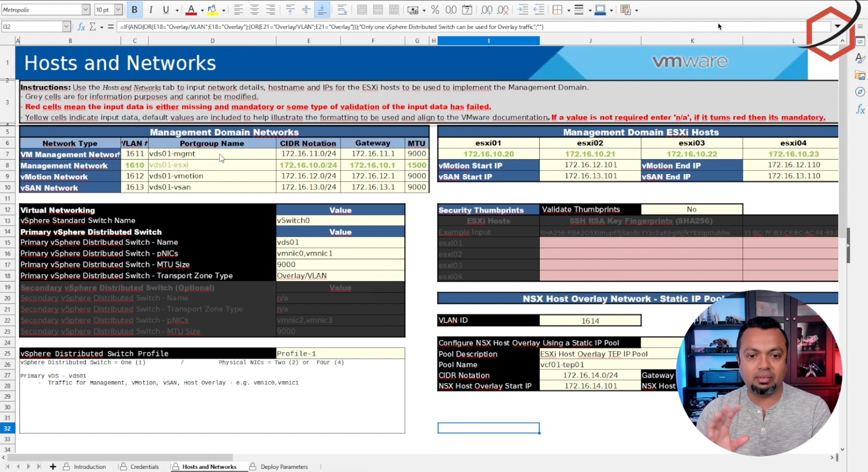Open sidebar Functions deck

click(861, 109)
